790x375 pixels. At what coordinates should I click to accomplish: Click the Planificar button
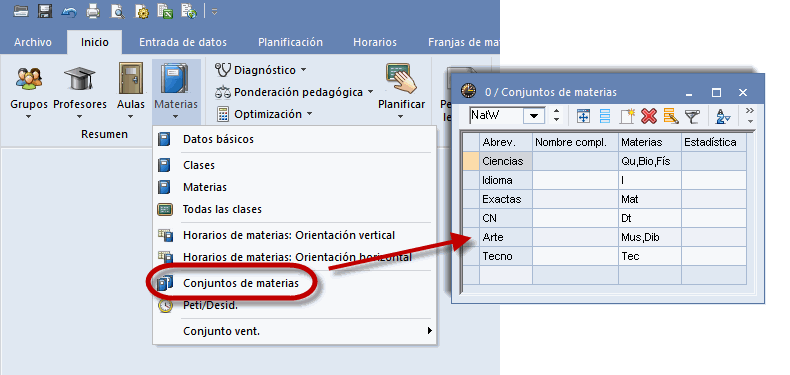(402, 91)
